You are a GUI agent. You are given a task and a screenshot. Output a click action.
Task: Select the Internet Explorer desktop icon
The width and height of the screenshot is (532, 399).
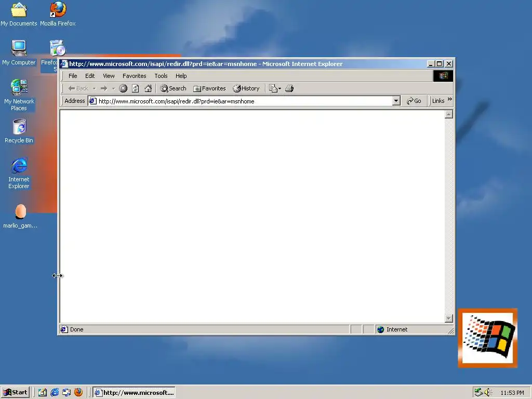pyautogui.click(x=19, y=173)
